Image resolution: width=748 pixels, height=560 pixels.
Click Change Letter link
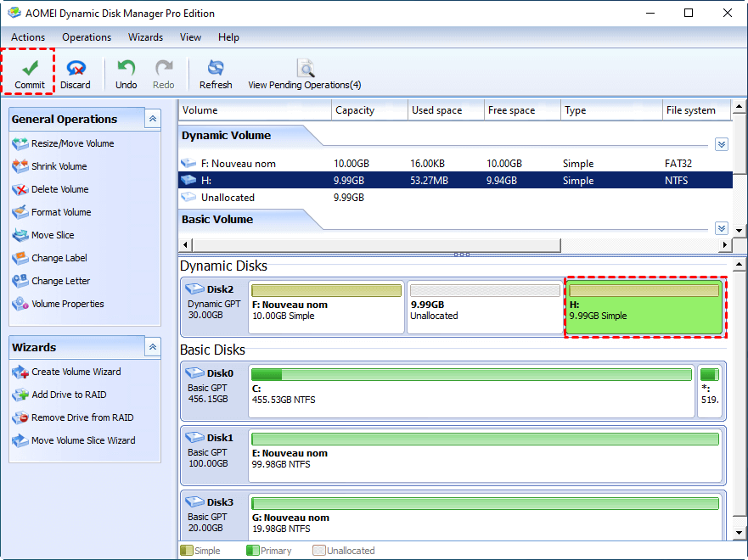tap(60, 281)
